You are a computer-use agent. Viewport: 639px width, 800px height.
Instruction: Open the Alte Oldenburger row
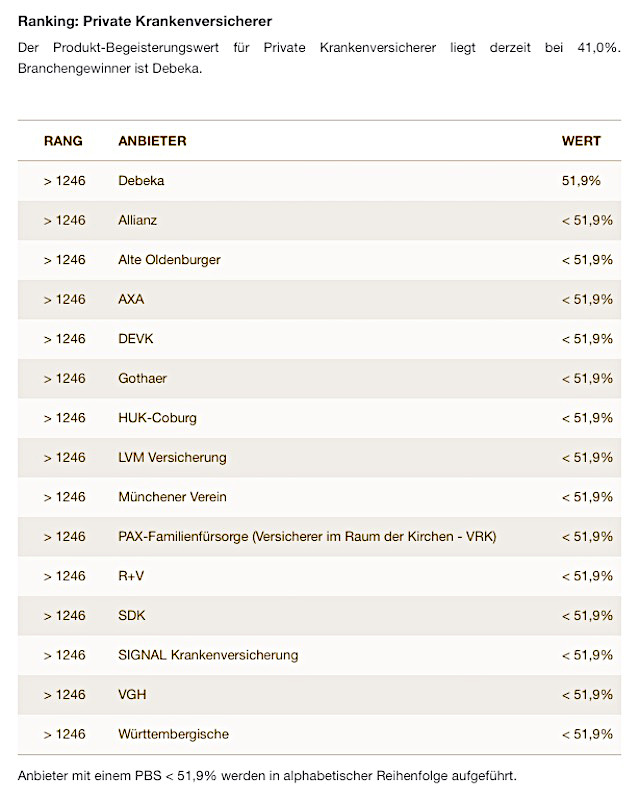[x=169, y=260]
